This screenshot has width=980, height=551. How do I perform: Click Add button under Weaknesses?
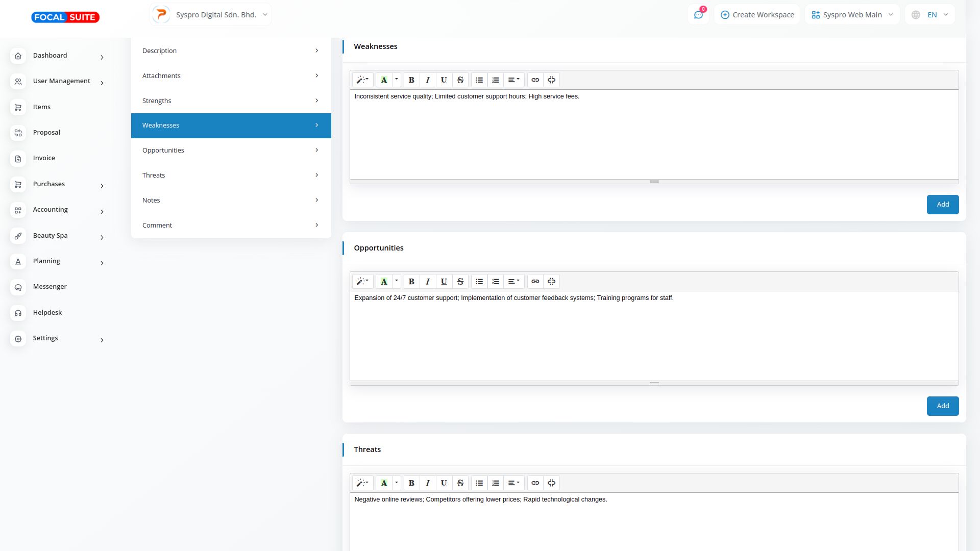click(942, 205)
